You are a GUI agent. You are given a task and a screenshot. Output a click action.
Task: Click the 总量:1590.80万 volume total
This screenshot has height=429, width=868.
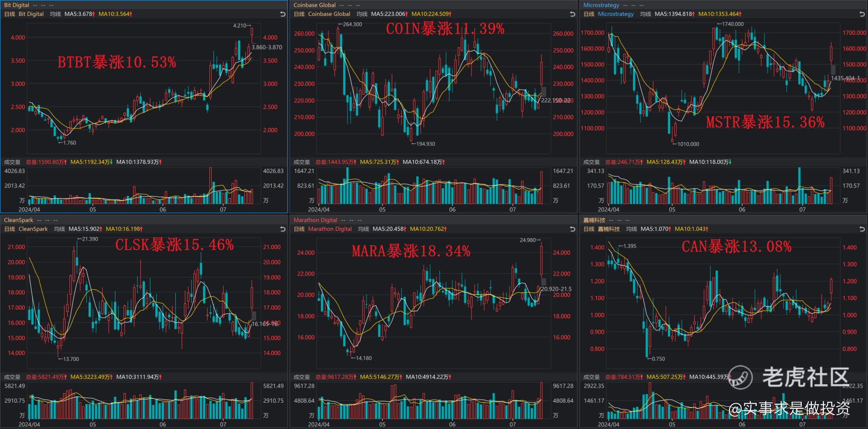pos(47,162)
